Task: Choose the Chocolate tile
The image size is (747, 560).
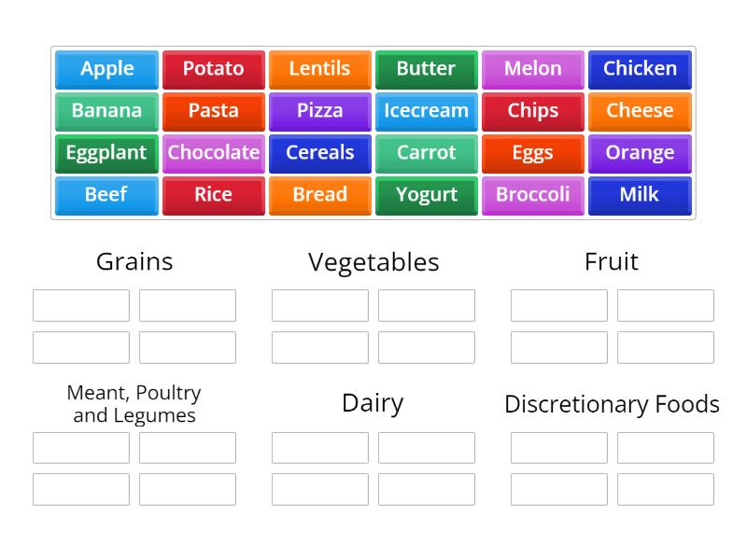Action: 213,153
